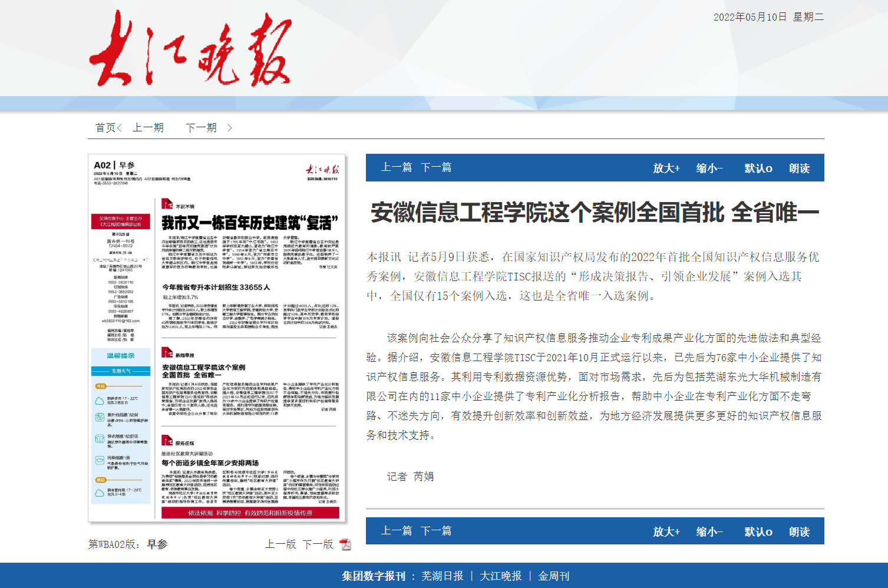Open 上一期 previous issue

(x=148, y=128)
